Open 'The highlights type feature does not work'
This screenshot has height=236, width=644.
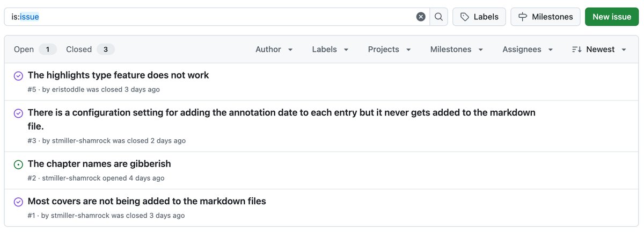[x=118, y=75]
